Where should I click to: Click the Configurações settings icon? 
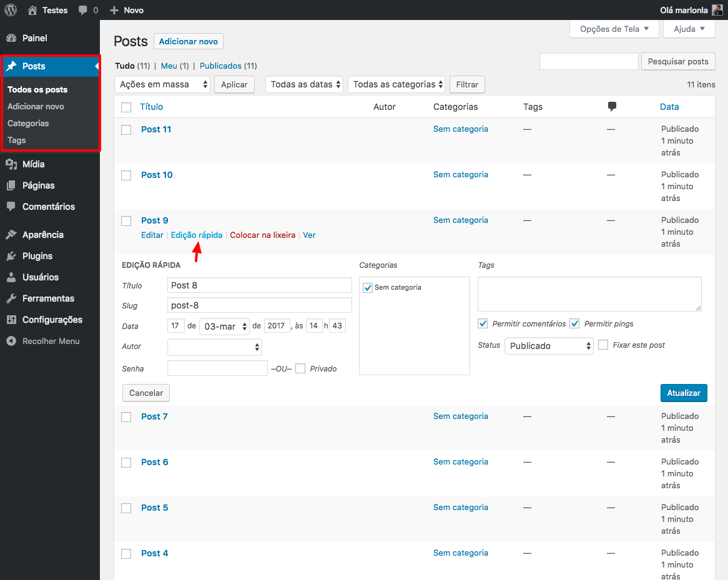(x=12, y=320)
